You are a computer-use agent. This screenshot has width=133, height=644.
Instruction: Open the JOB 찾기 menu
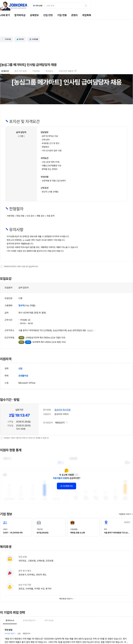(5, 15)
